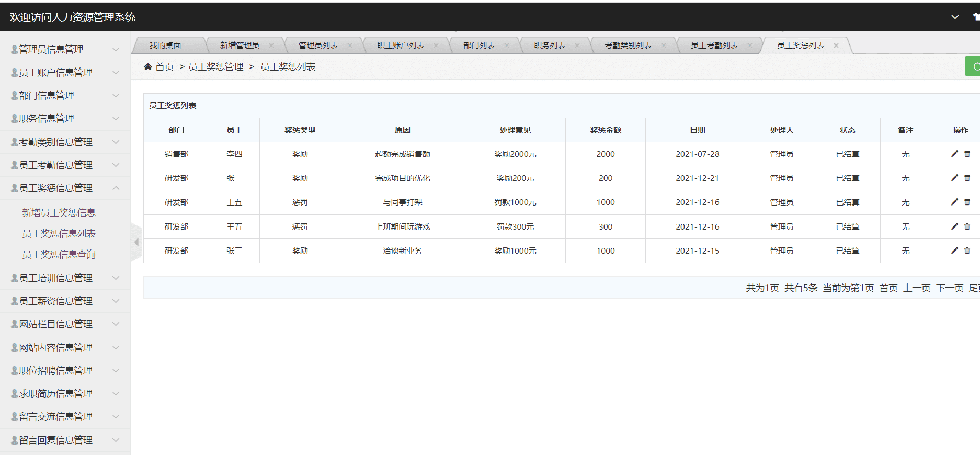Expand the 职位招聘信息管理 menu

coord(65,370)
